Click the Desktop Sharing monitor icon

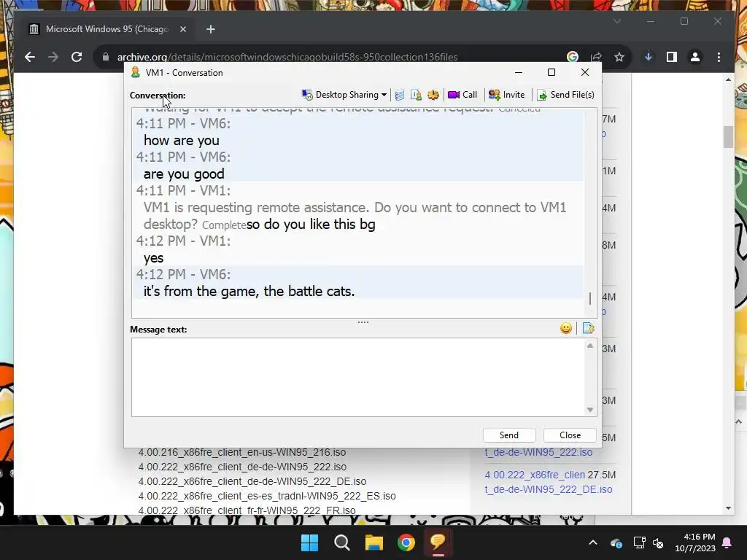pos(307,95)
